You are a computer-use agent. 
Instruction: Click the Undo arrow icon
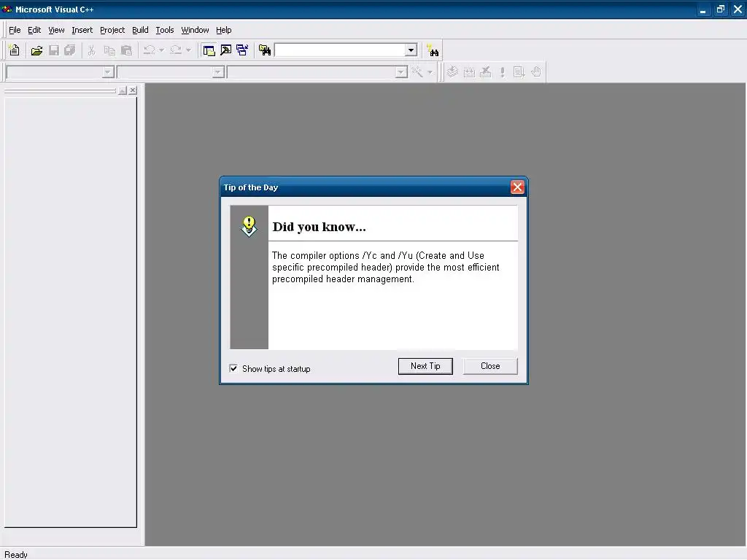149,50
